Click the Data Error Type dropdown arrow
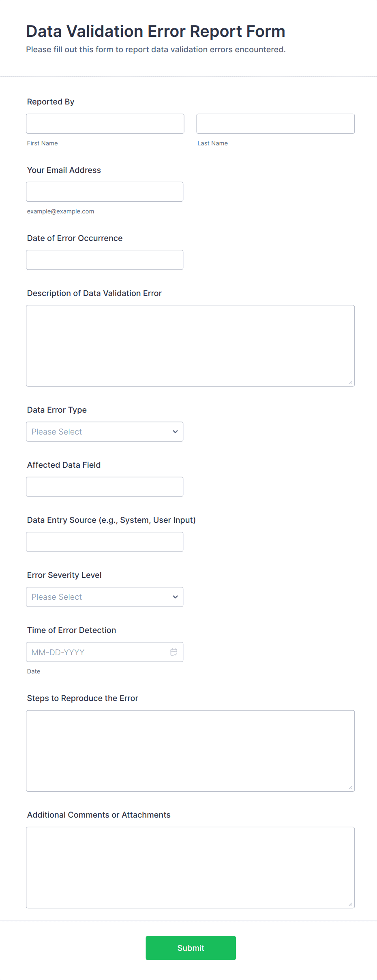Screen dimensions: 377x980 coord(175,432)
